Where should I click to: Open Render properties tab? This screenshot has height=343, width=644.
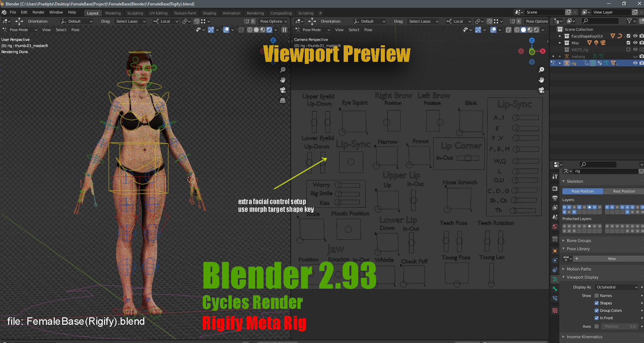(x=555, y=189)
